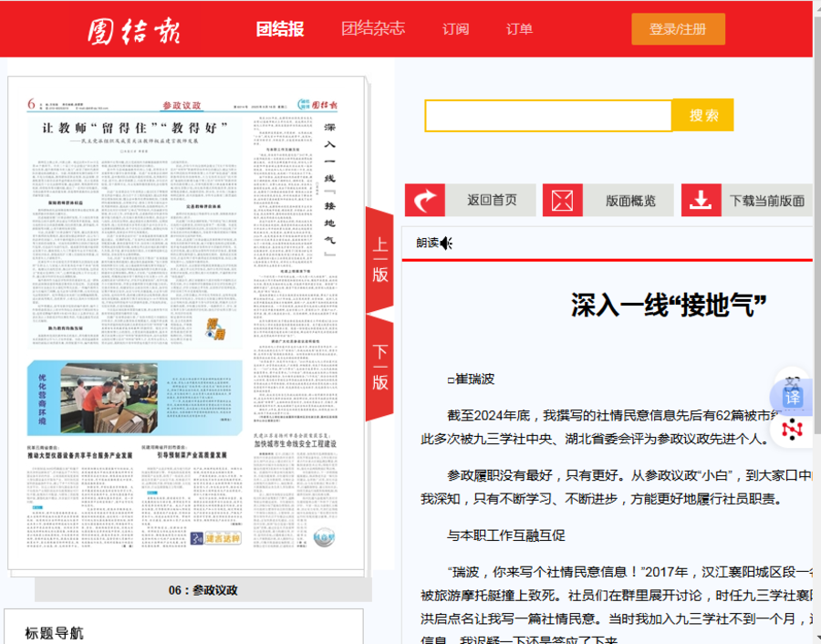Viewport: 821px width, 644px height.
Task: Open the 订单 menu item
Action: click(x=519, y=29)
